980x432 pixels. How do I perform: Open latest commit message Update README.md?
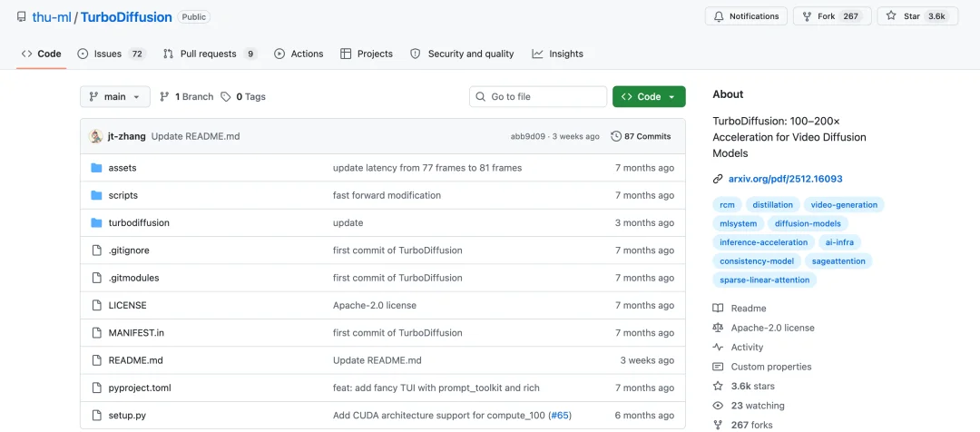[x=196, y=136]
